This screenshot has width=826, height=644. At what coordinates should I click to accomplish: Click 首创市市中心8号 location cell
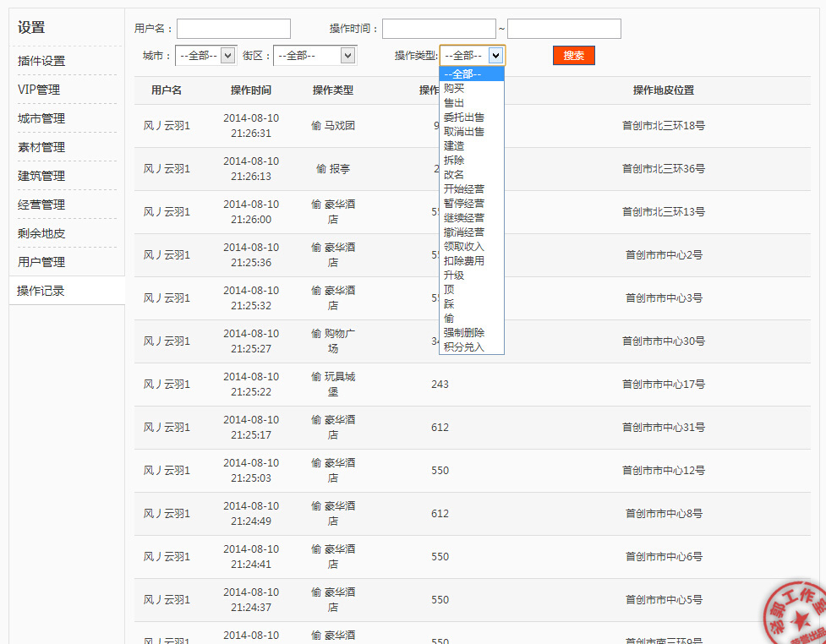click(x=664, y=514)
